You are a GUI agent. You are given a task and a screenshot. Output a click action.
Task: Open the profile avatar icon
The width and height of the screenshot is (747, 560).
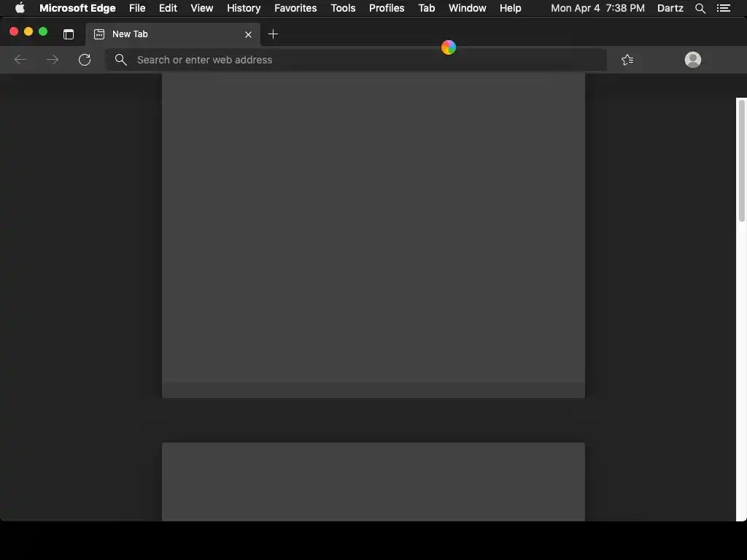click(x=693, y=60)
